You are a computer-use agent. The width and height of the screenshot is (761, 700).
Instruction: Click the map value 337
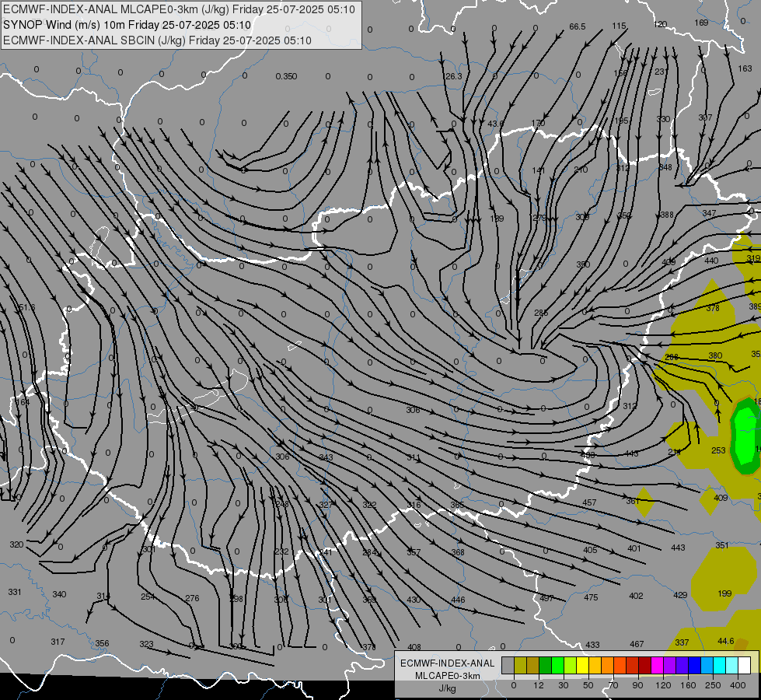click(682, 642)
